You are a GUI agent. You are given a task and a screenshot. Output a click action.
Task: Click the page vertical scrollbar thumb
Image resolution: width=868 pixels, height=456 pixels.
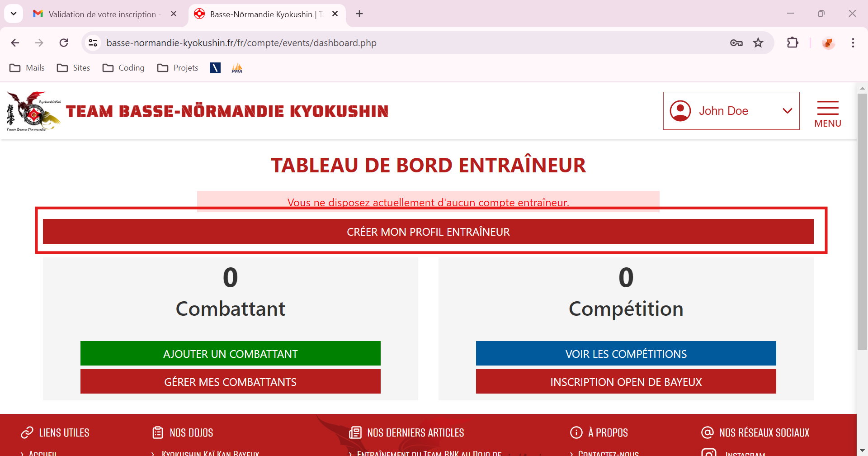pos(862,222)
